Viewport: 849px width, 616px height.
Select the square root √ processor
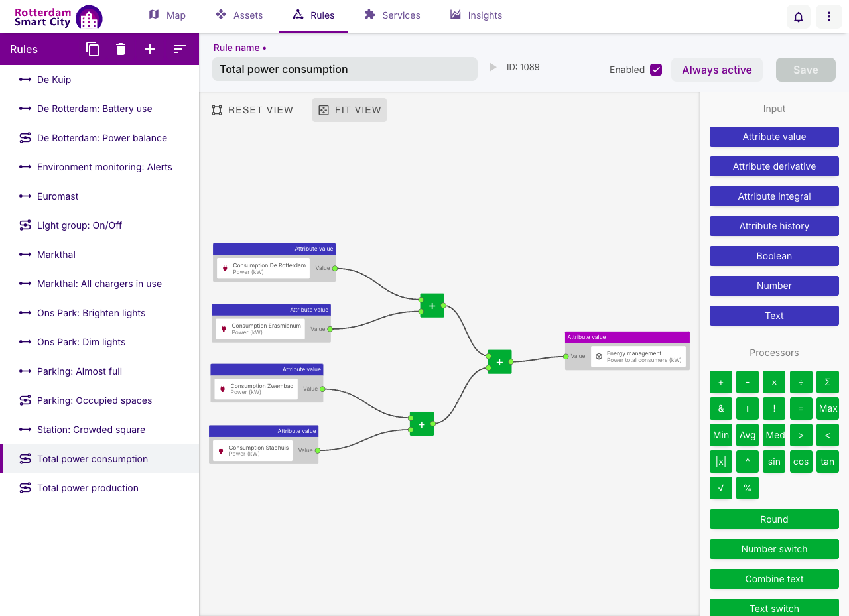pos(721,488)
